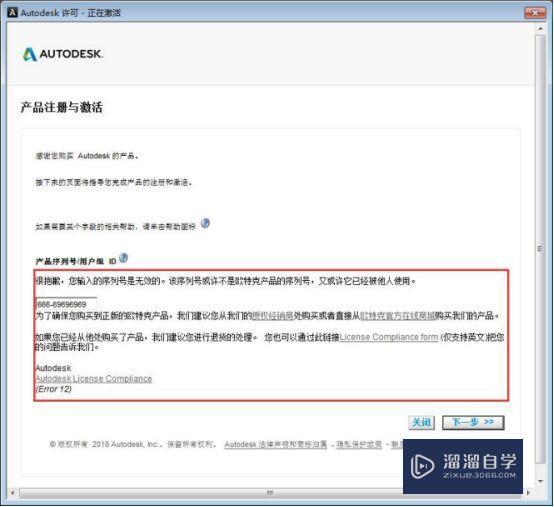
Task: Open the Autodesk License Compliance link
Action: [94, 379]
